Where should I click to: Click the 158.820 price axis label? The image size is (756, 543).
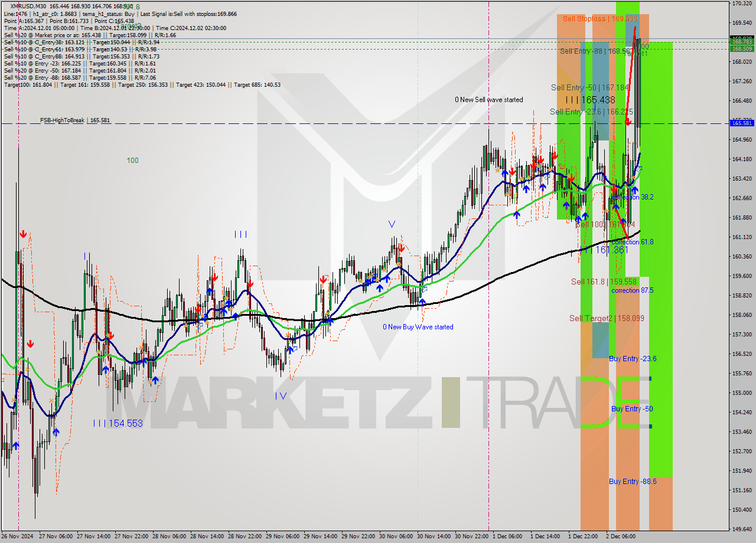coord(742,296)
